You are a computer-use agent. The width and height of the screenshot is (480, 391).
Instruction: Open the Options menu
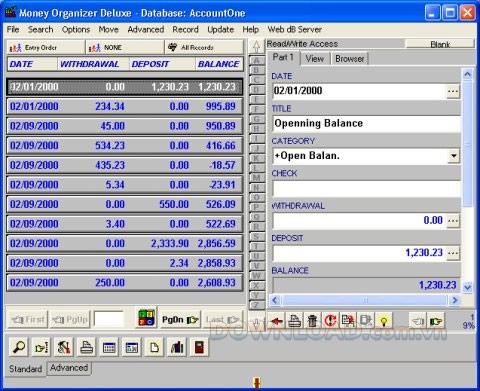[76, 29]
